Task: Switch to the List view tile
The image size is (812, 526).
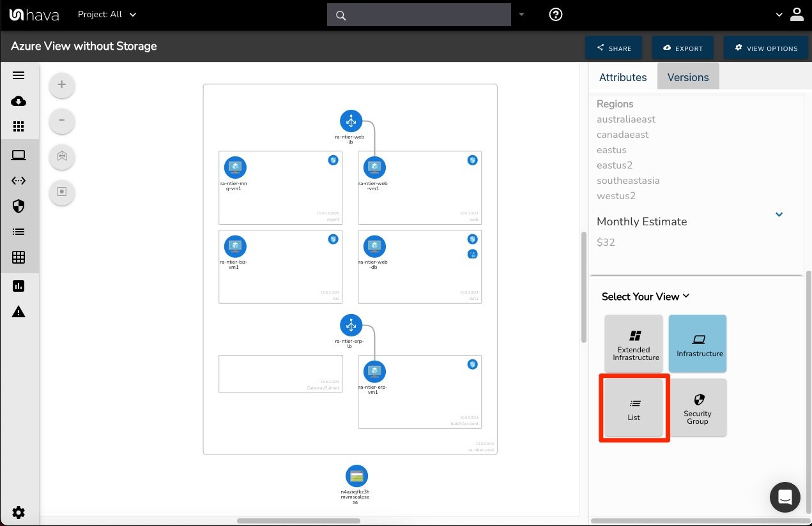Action: pos(634,409)
